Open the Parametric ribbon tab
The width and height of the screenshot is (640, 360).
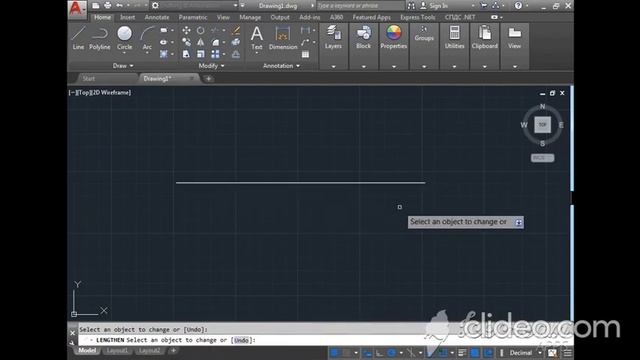(193, 17)
